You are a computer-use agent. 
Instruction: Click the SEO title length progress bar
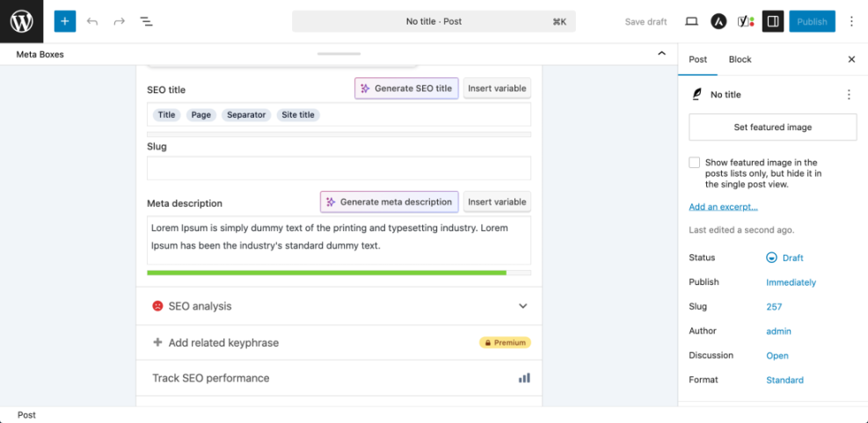(x=339, y=134)
